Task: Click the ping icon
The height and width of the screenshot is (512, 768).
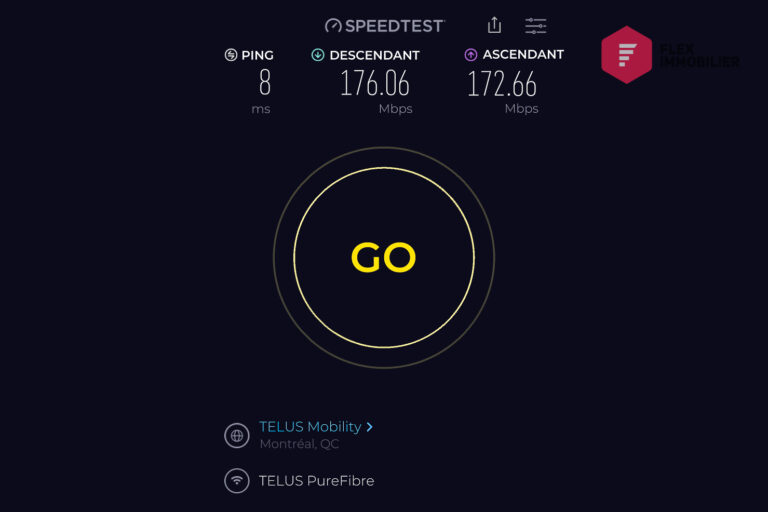Action: (x=231, y=55)
